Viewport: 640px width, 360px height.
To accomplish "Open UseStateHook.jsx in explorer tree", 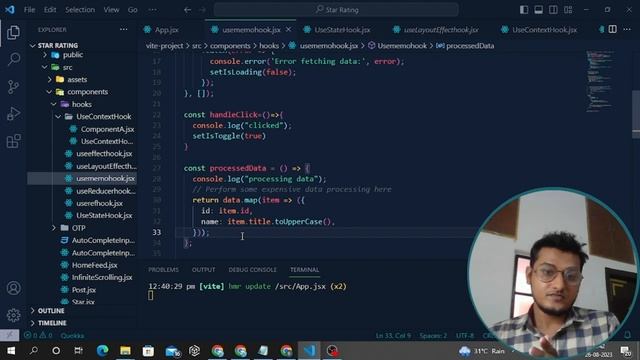I will point(104,215).
